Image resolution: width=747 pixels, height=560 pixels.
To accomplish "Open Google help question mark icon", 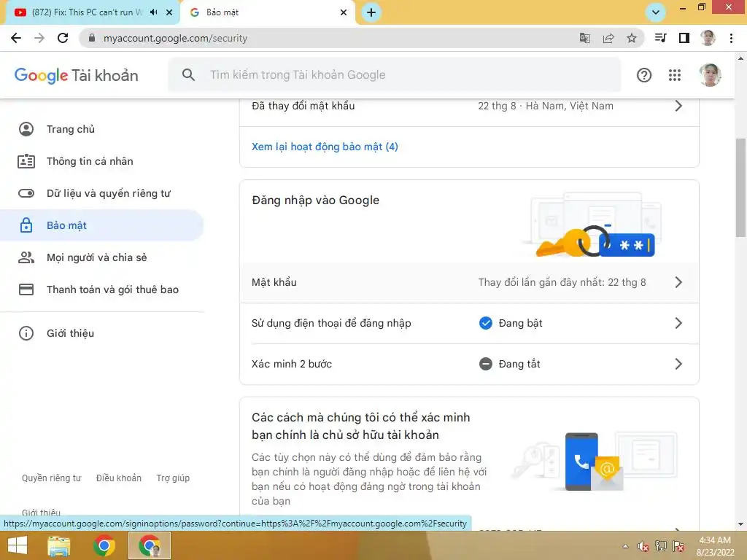I will click(x=644, y=75).
